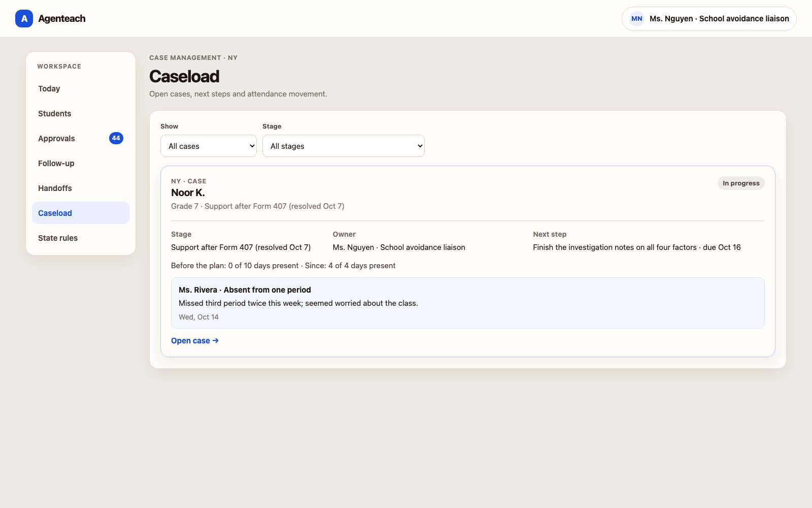Click the Ms. Rivera absence note card
812x508 pixels.
(x=468, y=303)
